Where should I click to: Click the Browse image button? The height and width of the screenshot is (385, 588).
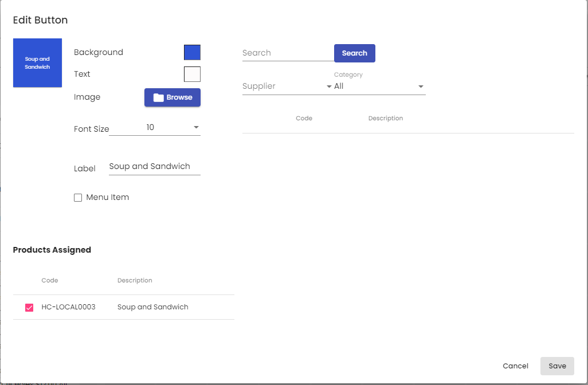pyautogui.click(x=173, y=97)
